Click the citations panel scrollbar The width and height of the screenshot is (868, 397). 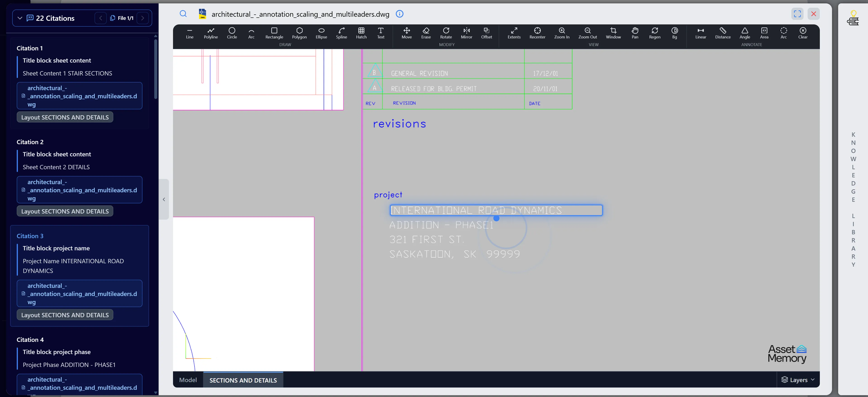[x=156, y=69]
